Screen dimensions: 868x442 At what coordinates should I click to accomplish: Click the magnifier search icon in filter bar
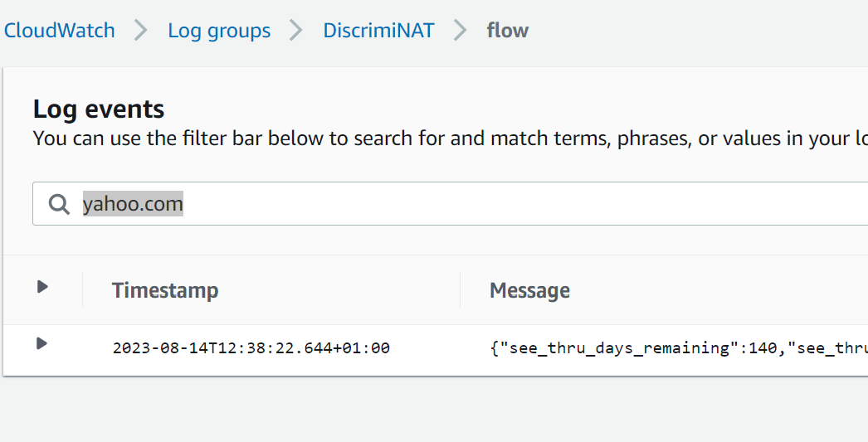(x=58, y=204)
